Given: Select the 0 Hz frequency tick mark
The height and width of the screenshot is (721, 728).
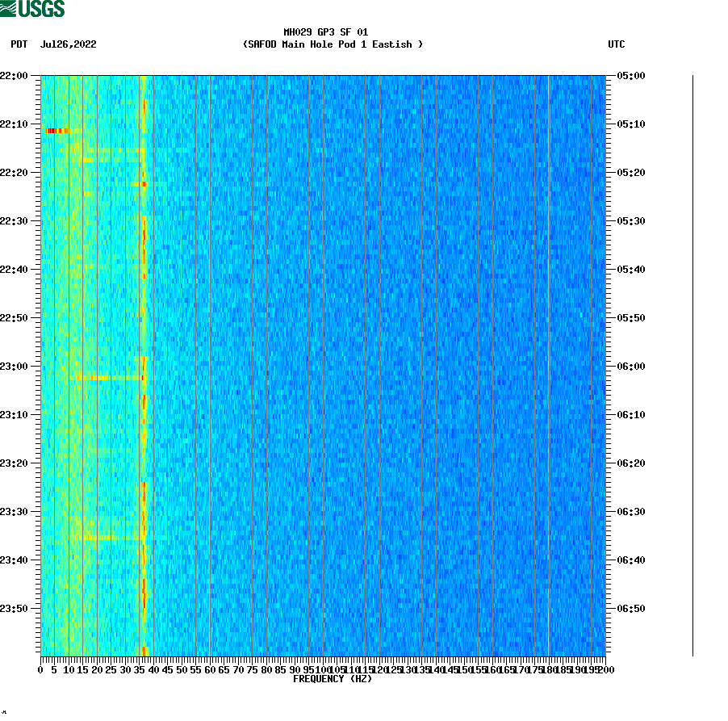Looking at the screenshot, I should click(x=39, y=669).
